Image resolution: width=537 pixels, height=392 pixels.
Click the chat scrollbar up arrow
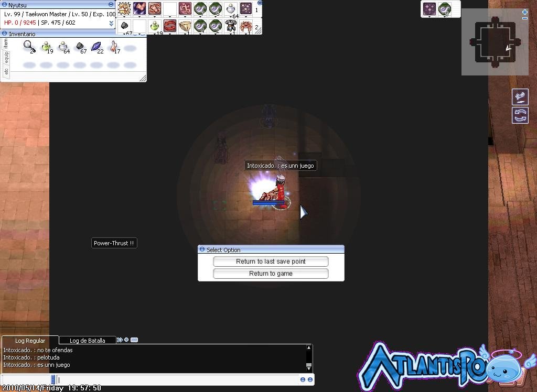click(308, 348)
